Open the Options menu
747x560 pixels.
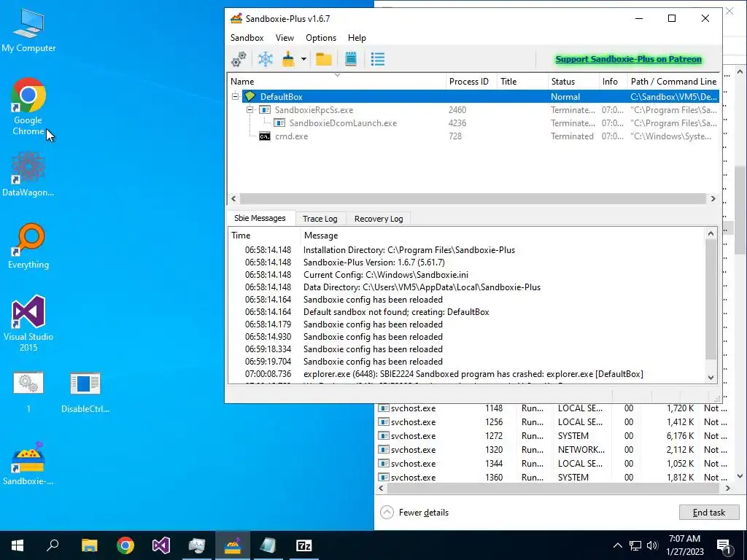point(321,38)
